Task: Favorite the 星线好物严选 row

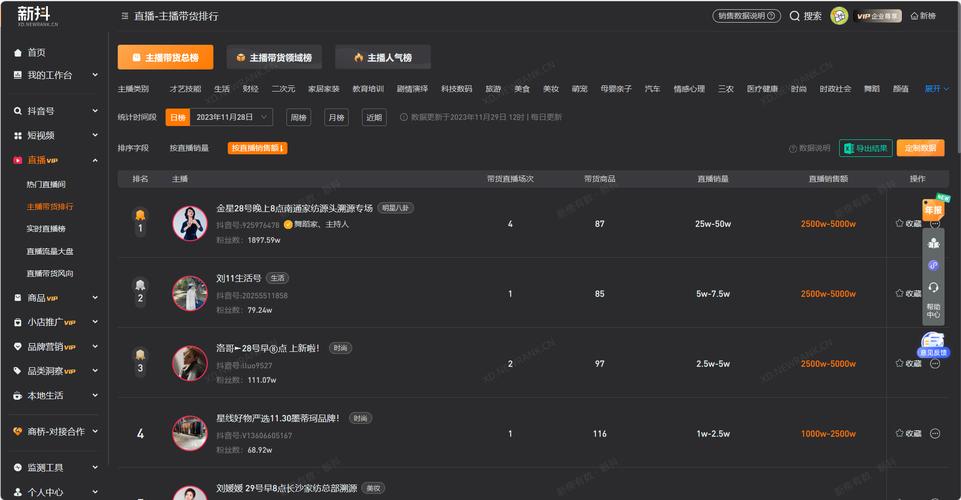Action: pyautogui.click(x=908, y=433)
